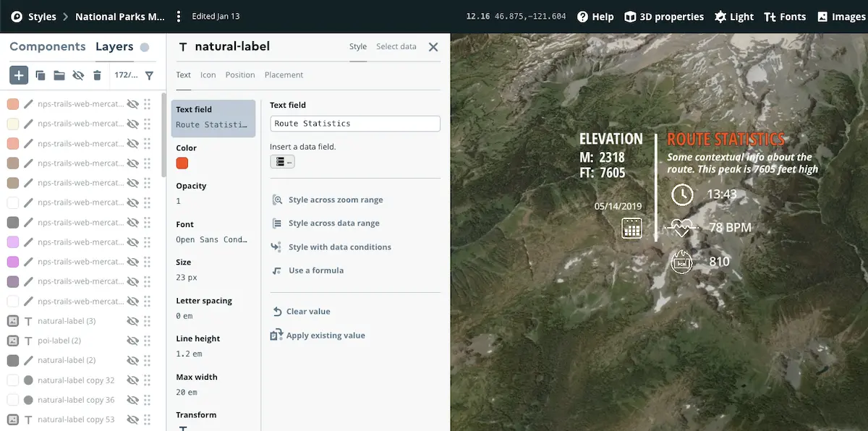
Task: Add a new layer with plus button
Action: coord(19,74)
